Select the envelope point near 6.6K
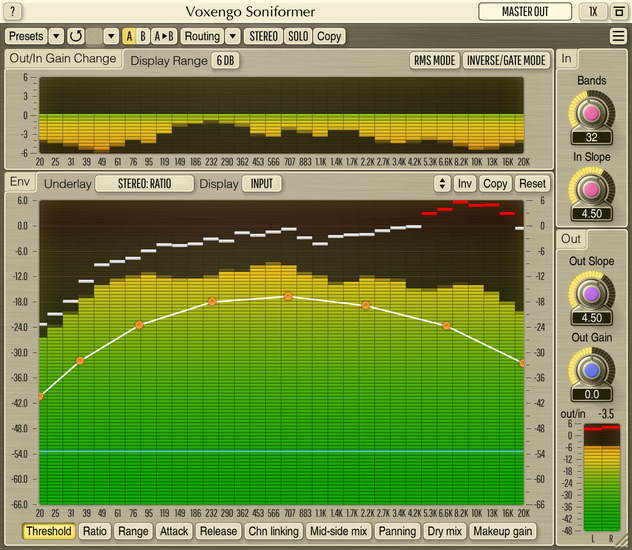This screenshot has width=632, height=550. click(446, 326)
